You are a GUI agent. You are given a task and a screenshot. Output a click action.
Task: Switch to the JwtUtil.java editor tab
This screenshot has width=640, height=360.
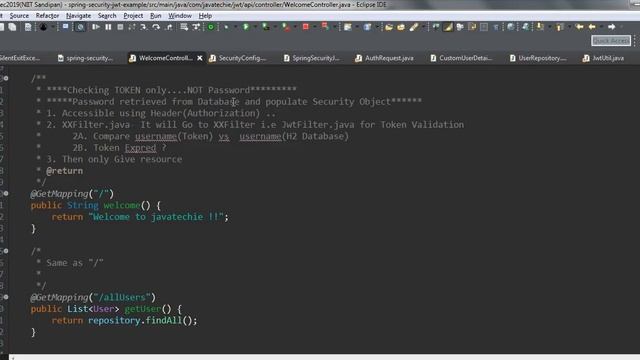point(603,58)
